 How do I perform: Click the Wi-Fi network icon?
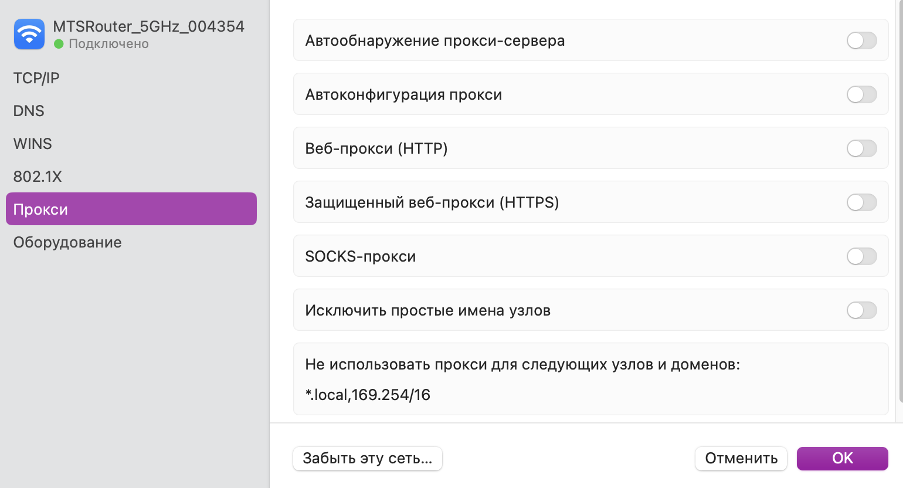click(29, 35)
